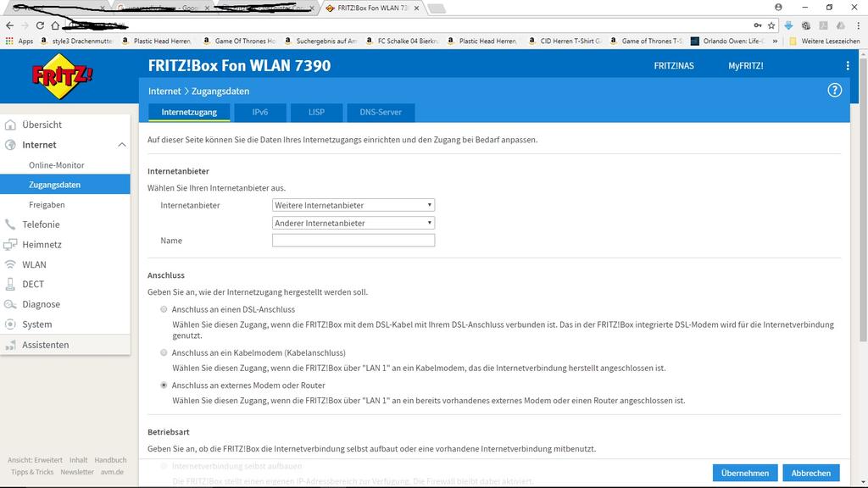Viewport: 868px width, 488px height.
Task: Click the WLAN wifi icon
Action: tap(10, 264)
